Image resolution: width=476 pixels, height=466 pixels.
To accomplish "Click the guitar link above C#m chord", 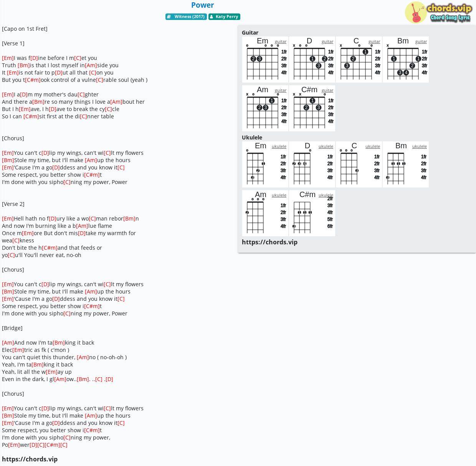I will click(327, 90).
